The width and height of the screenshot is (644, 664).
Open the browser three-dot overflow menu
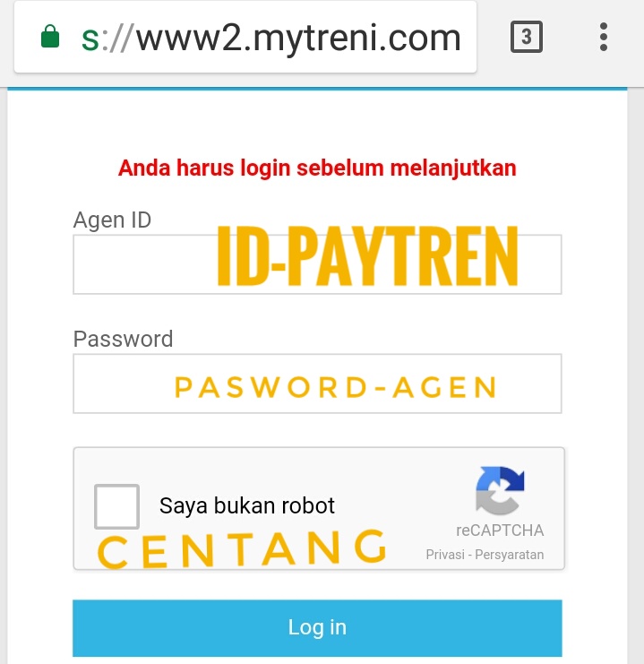click(x=604, y=37)
